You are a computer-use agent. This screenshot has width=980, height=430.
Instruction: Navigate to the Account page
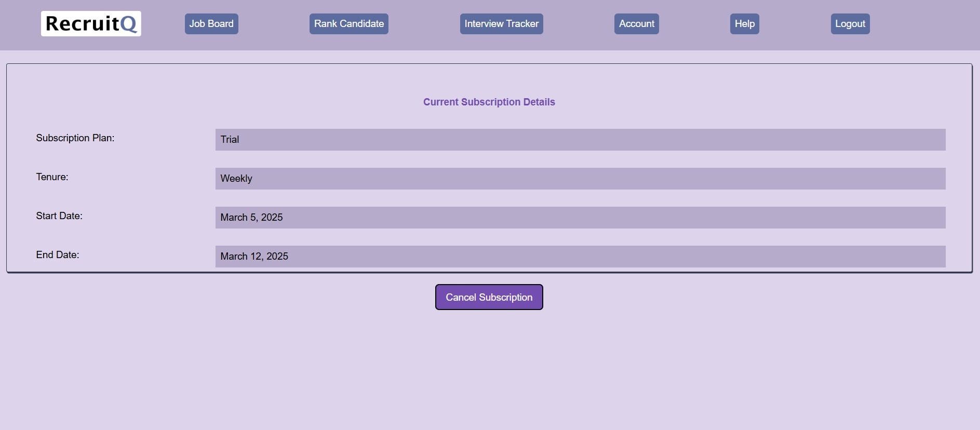point(636,24)
